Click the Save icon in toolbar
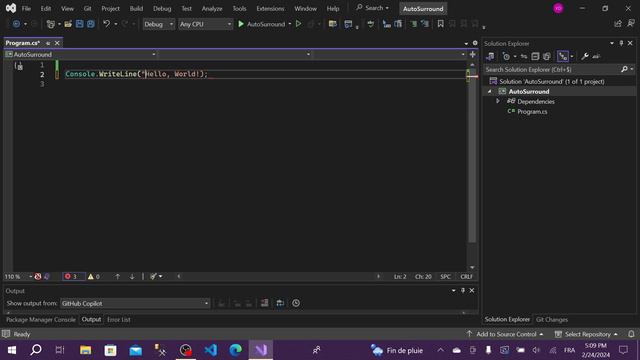640x360 pixels. 79,24
